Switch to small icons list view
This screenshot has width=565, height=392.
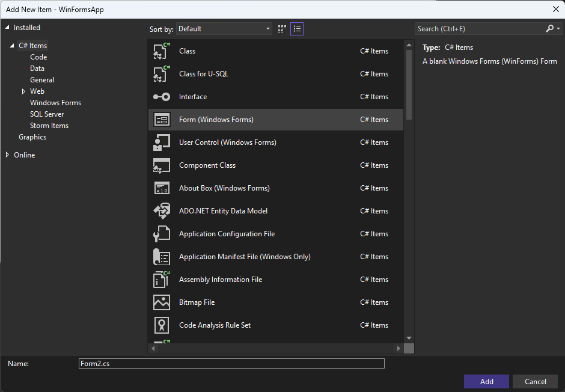pos(297,29)
